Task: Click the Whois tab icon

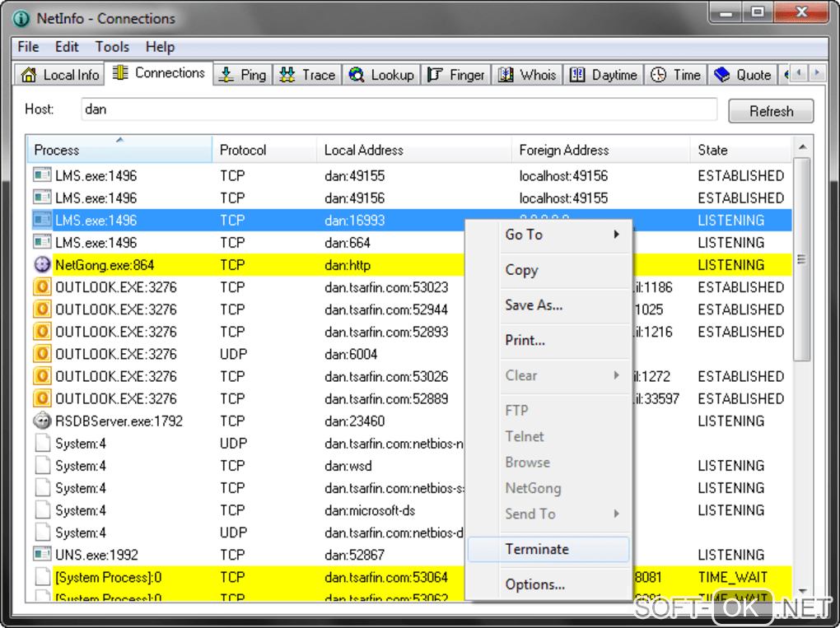Action: click(505, 75)
